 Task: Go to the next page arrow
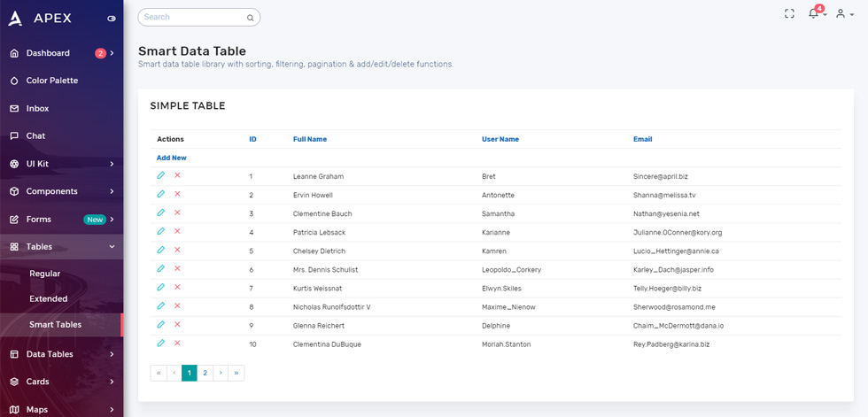pos(221,374)
